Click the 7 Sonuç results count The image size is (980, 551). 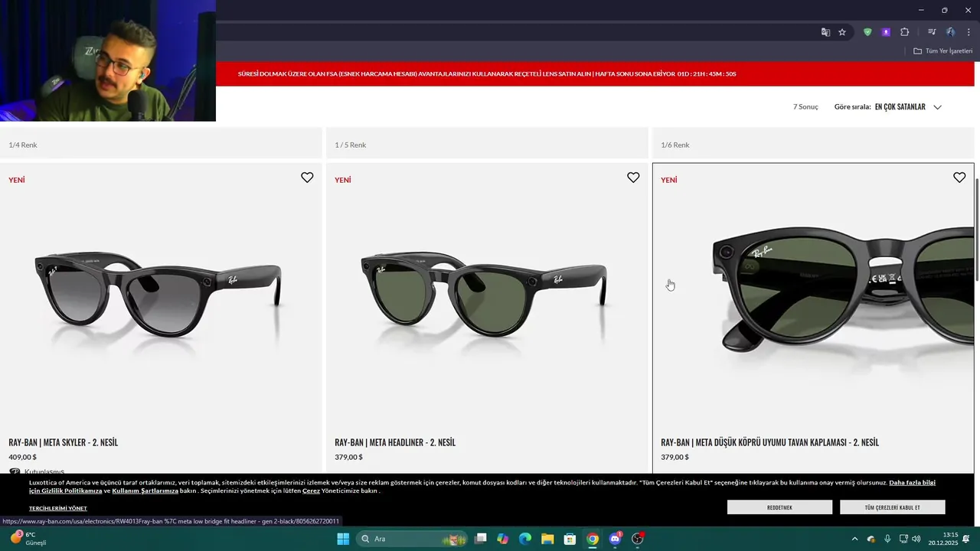coord(805,107)
